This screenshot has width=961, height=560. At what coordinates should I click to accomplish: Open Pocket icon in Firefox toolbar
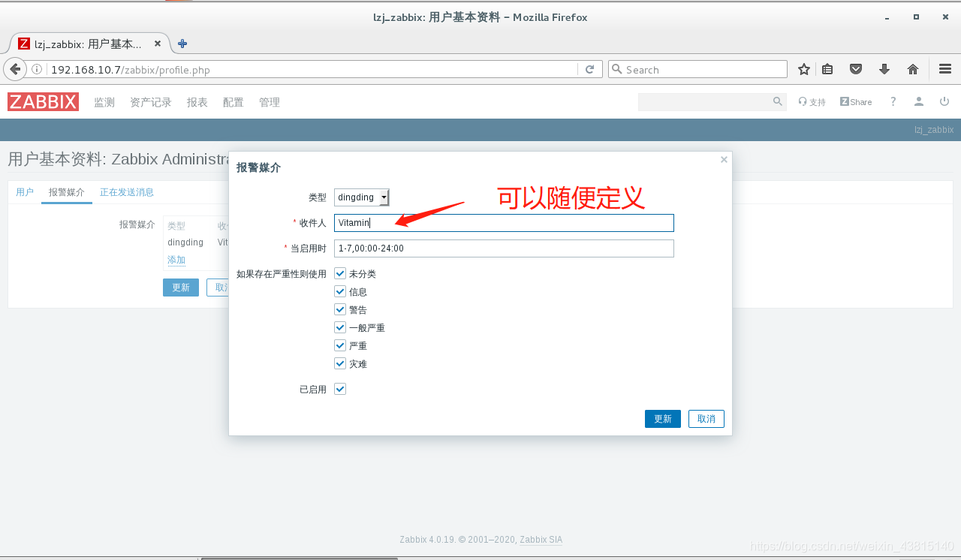pos(856,69)
